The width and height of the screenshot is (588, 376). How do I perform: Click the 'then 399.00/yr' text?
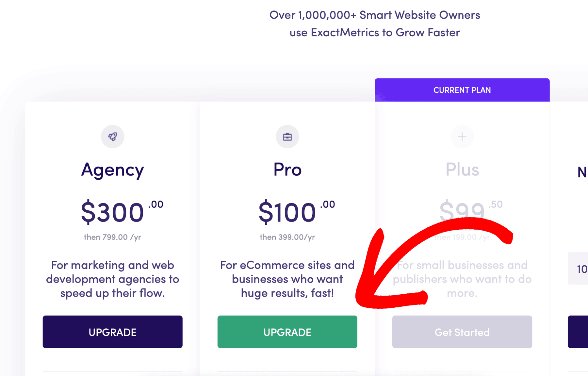point(287,237)
